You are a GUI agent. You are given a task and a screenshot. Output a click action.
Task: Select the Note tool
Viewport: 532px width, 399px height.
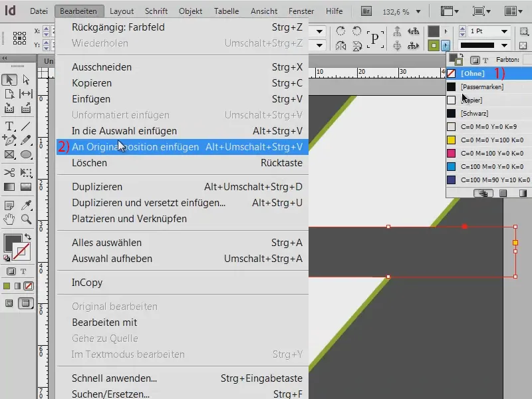[x=9, y=205]
